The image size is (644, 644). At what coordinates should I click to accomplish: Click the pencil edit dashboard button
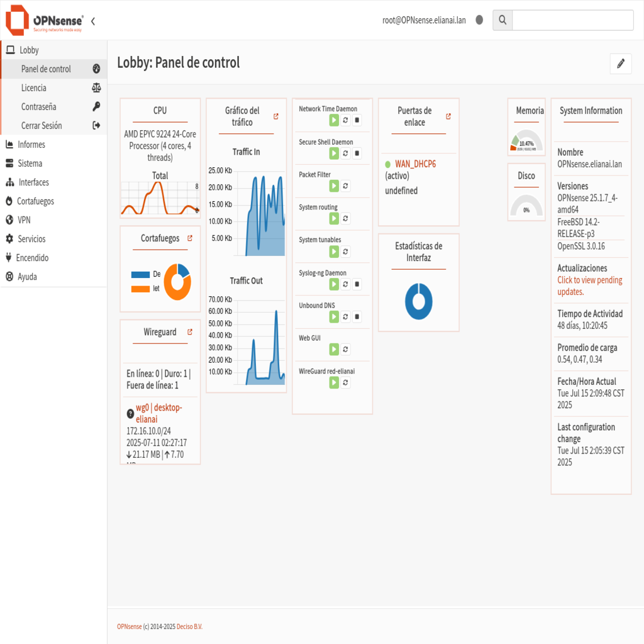click(x=620, y=64)
